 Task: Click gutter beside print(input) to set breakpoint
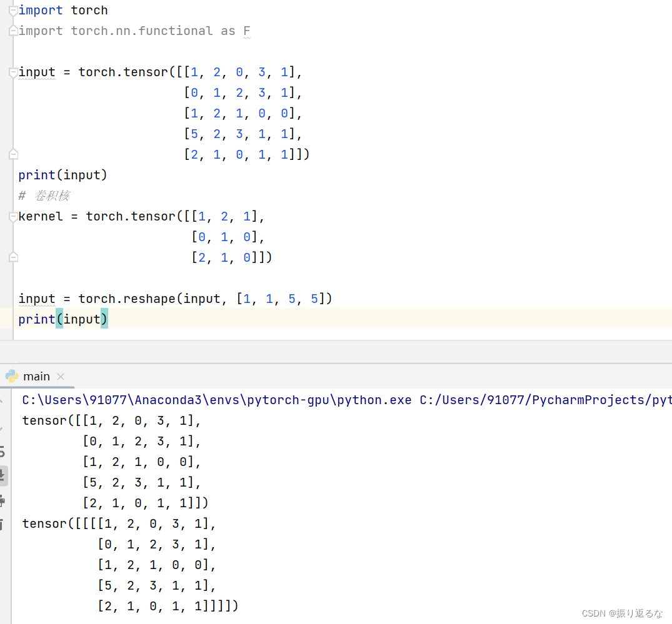tap(6, 319)
